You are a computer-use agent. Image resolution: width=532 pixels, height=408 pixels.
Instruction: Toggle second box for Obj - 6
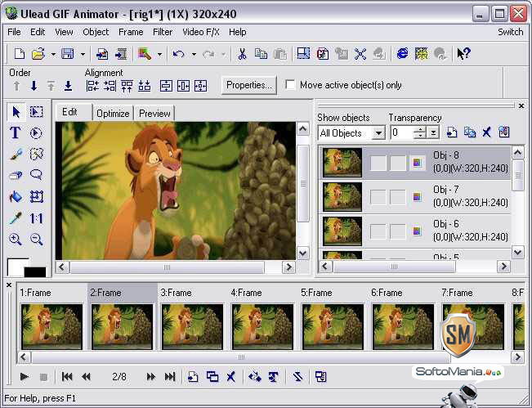tap(398, 231)
